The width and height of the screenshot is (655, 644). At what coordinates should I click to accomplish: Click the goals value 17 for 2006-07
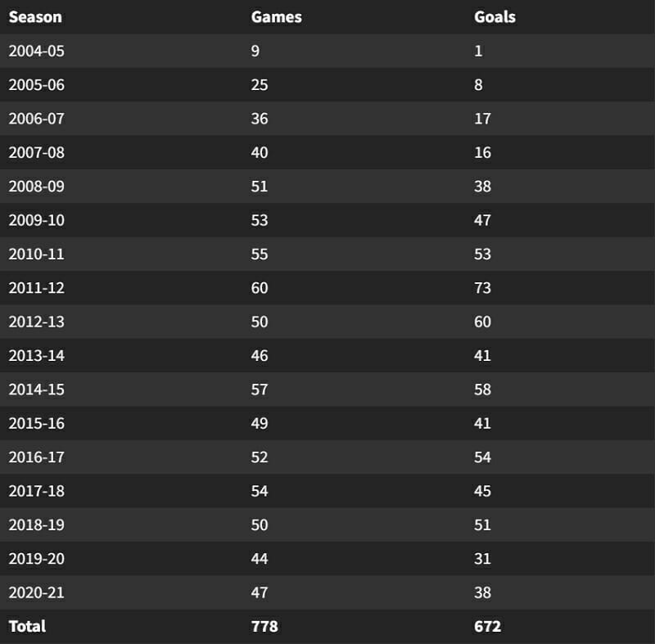coord(482,119)
